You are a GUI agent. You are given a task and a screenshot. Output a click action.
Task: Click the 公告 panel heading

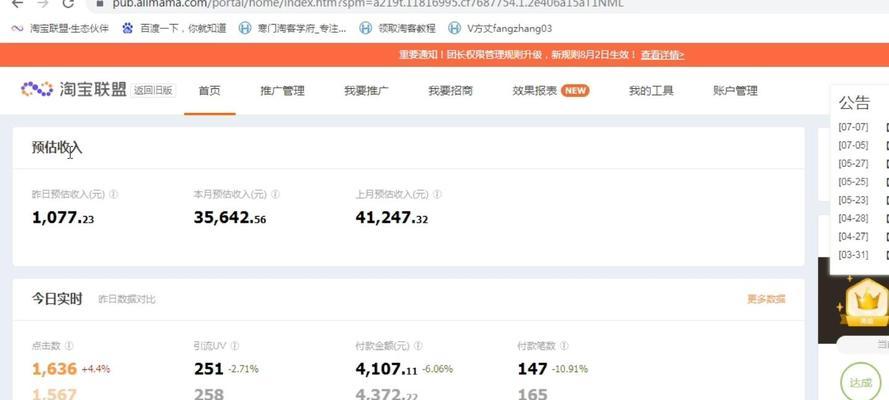(x=854, y=103)
